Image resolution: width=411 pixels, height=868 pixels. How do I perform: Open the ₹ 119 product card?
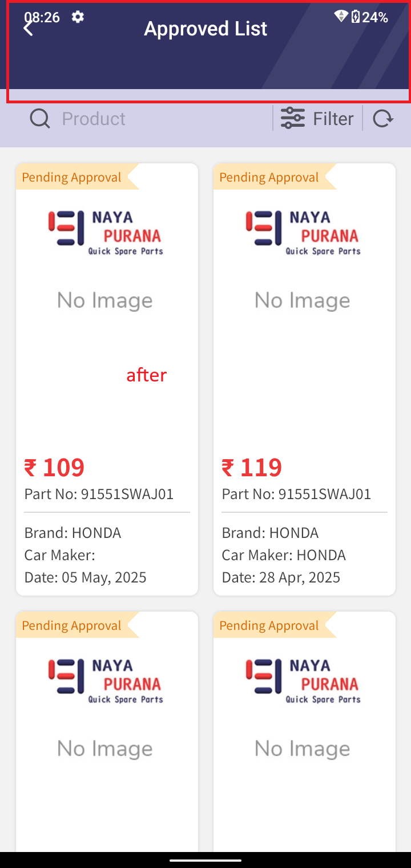tap(304, 379)
